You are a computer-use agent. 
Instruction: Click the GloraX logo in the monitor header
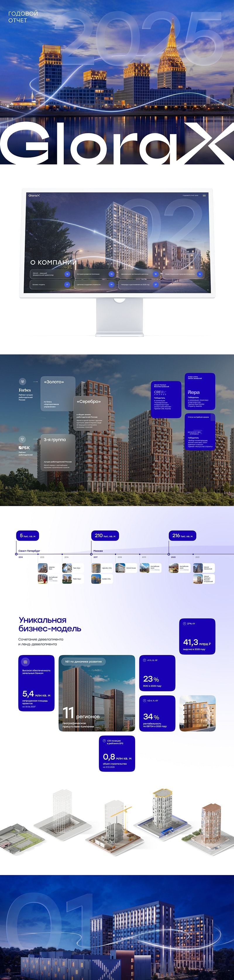(34, 196)
